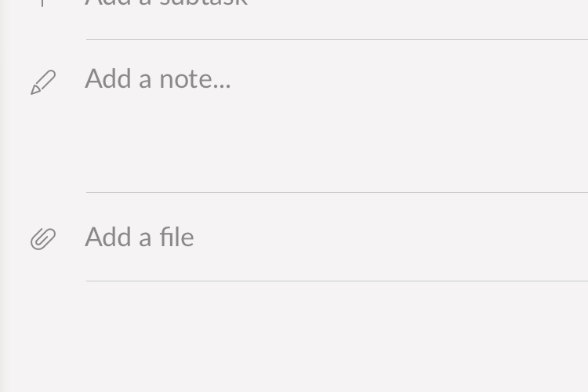This screenshot has height=392, width=588.
Task: Choose Add a file to upload an attachment
Action: point(140,237)
